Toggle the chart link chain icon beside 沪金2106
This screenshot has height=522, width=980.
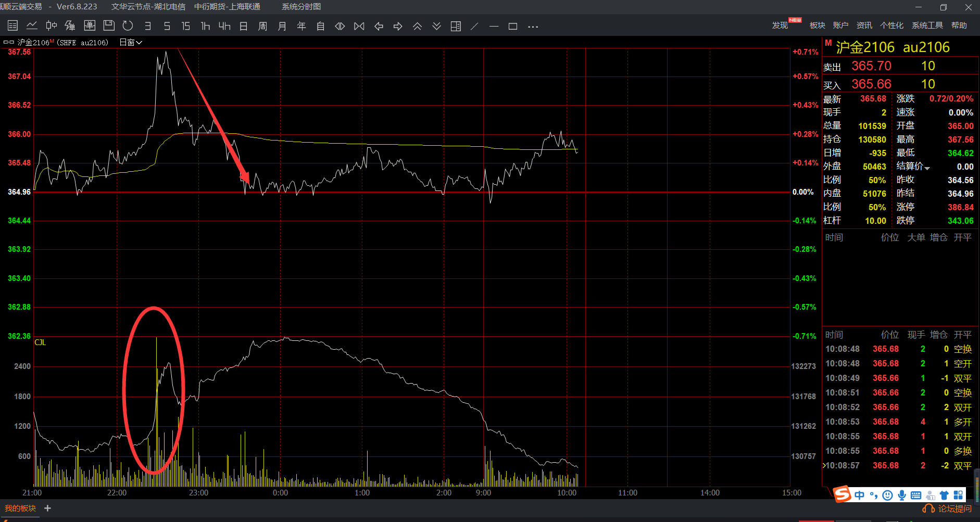click(8, 42)
